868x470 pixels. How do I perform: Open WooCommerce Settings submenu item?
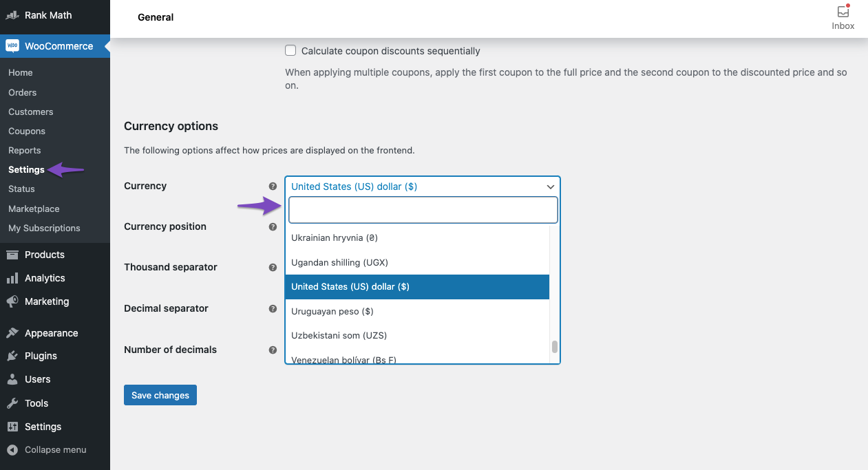26,169
